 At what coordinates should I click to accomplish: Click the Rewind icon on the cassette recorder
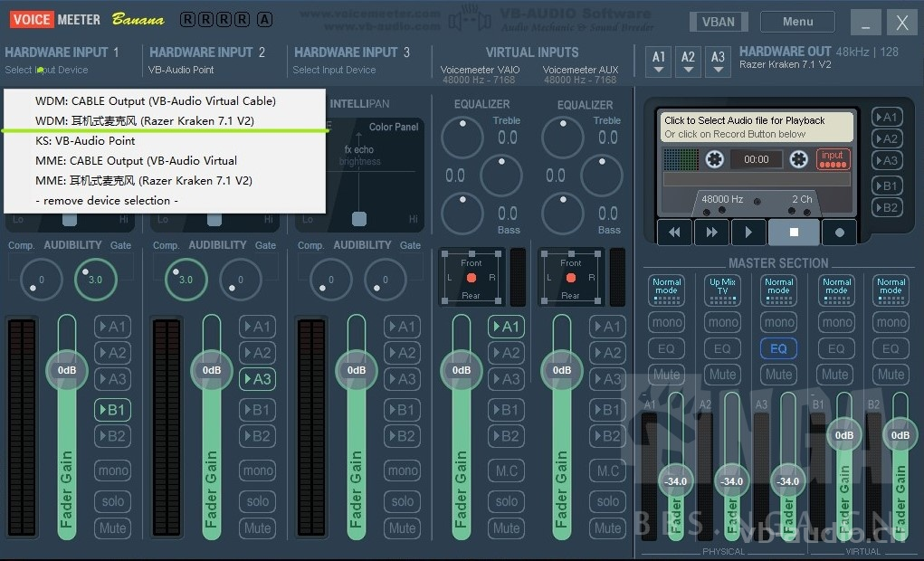[673, 232]
